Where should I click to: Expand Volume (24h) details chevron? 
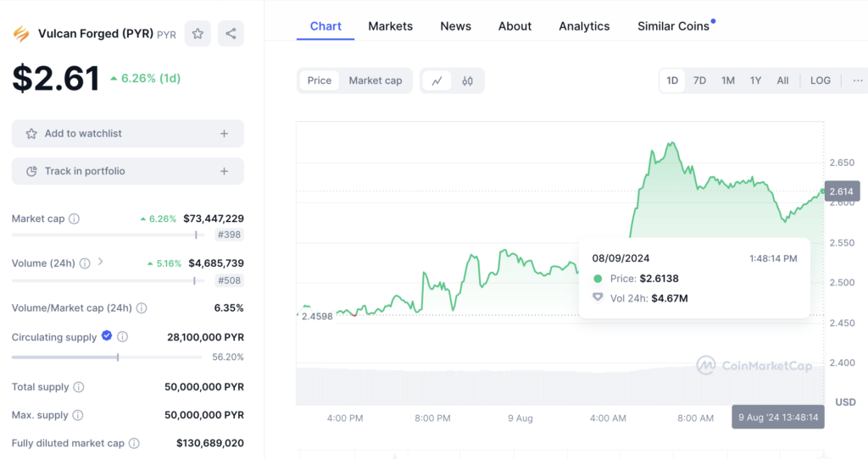pyautogui.click(x=101, y=263)
